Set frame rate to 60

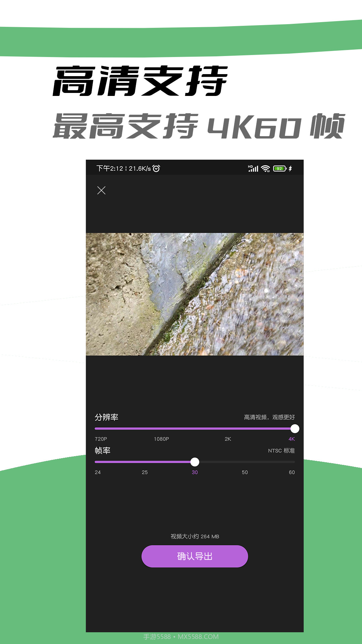292,472
